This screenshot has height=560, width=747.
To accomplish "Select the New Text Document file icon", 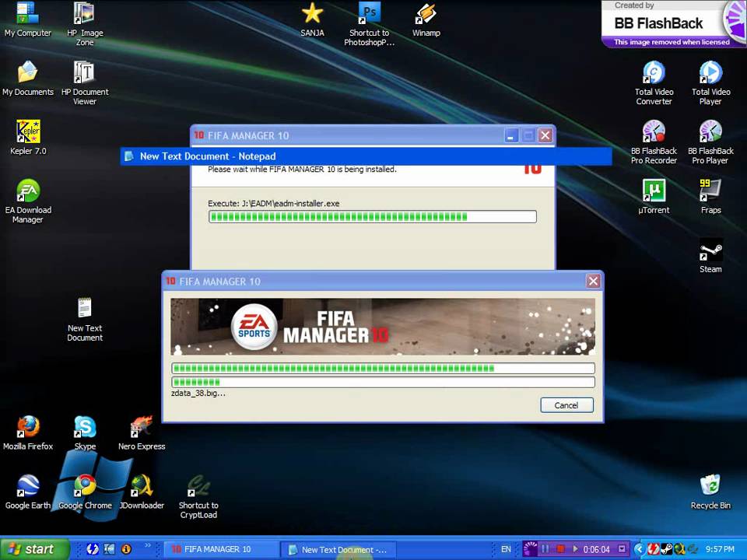I will point(85,309).
